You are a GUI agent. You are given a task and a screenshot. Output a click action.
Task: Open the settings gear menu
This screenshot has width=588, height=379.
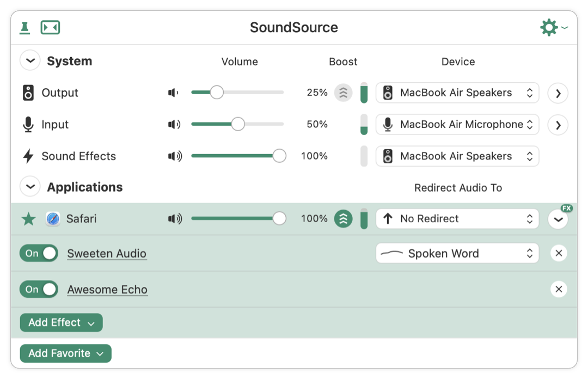554,27
